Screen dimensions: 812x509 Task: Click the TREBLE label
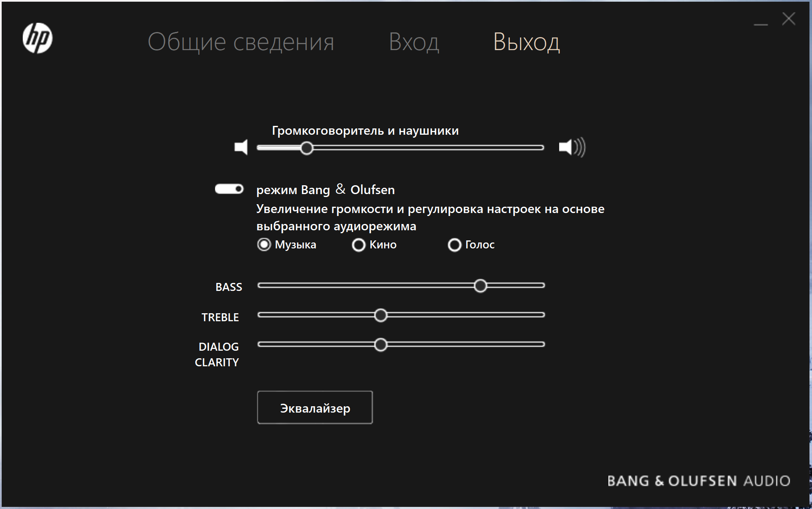[220, 317]
